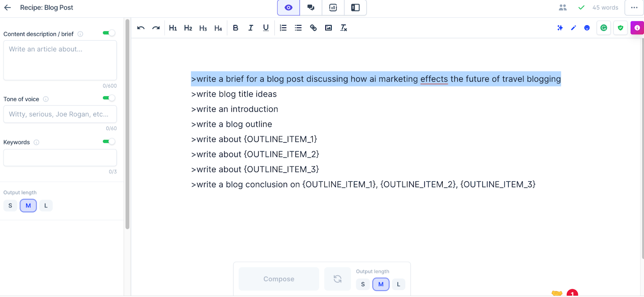The width and height of the screenshot is (644, 297).
Task: Click the '>write blog title ideas' line
Action: coord(234,94)
